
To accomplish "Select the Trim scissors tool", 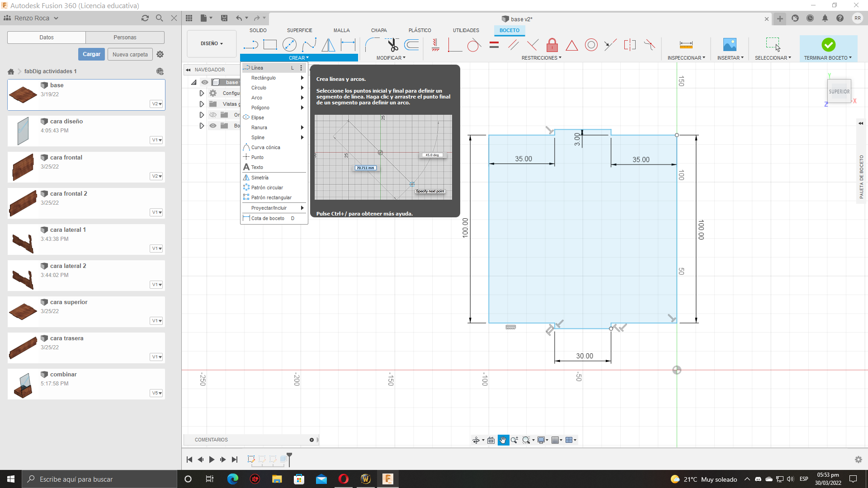I will coord(392,45).
